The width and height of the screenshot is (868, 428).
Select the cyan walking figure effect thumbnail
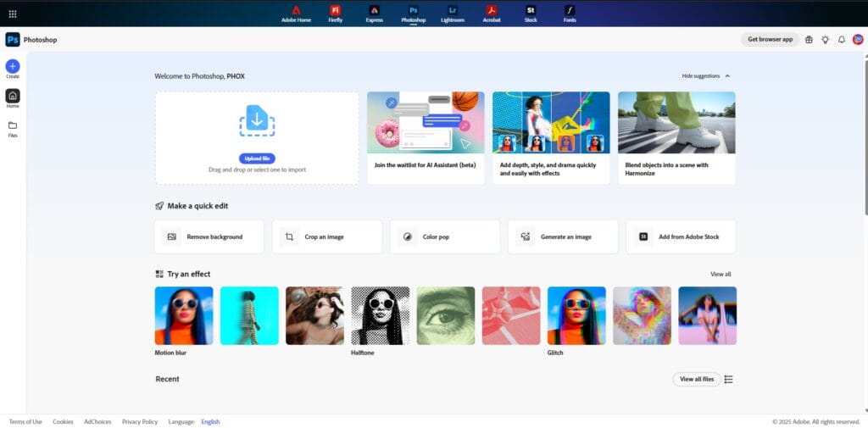[x=249, y=315]
